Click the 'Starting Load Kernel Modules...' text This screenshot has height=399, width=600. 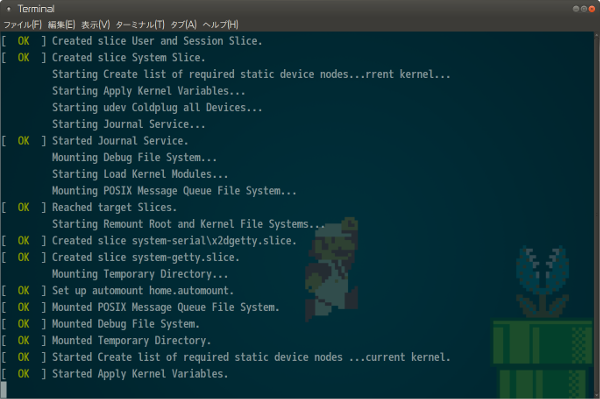click(140, 174)
